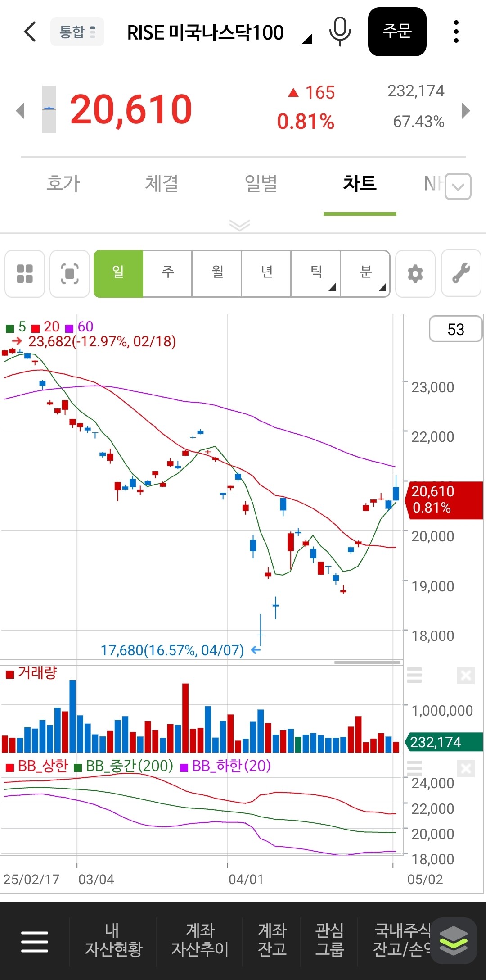Viewport: 486px width, 980px height.
Task: Tap the large price 20,610
Action: pos(131,109)
